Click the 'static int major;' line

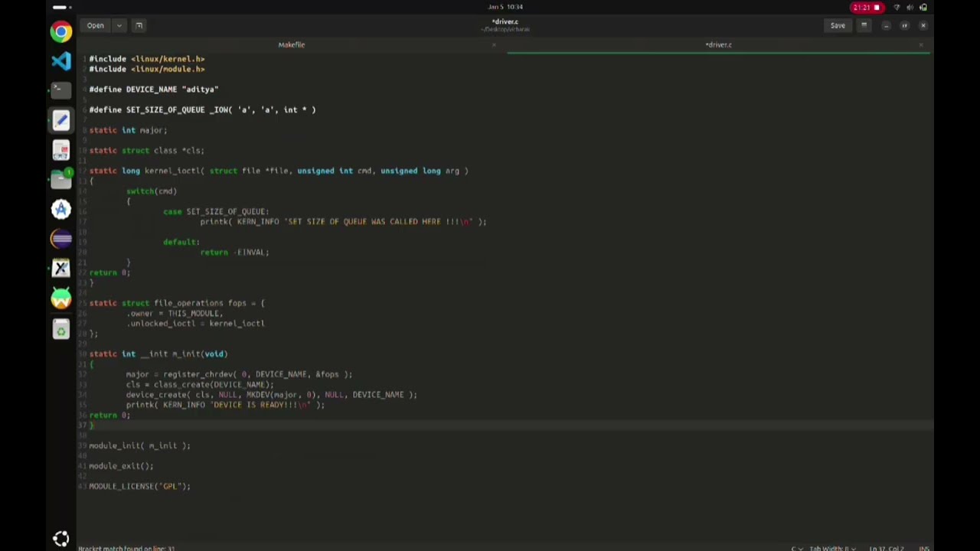click(x=128, y=130)
